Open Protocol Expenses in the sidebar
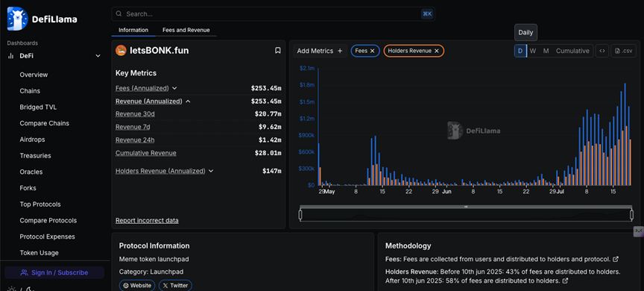Screen dimensions: 644x291 pyautogui.click(x=47, y=237)
